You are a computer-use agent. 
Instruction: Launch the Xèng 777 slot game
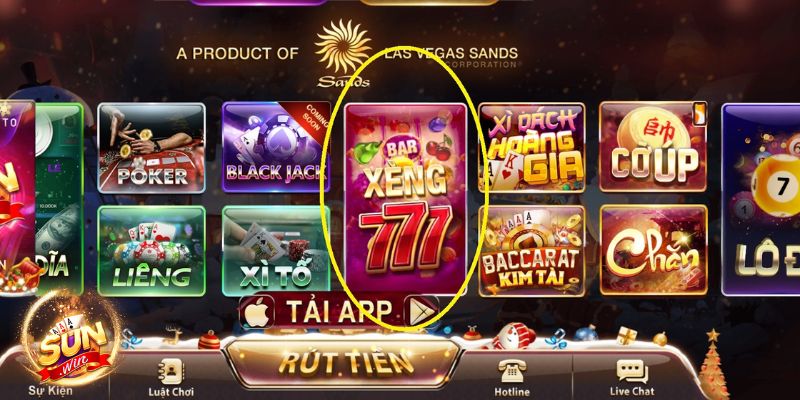click(406, 199)
